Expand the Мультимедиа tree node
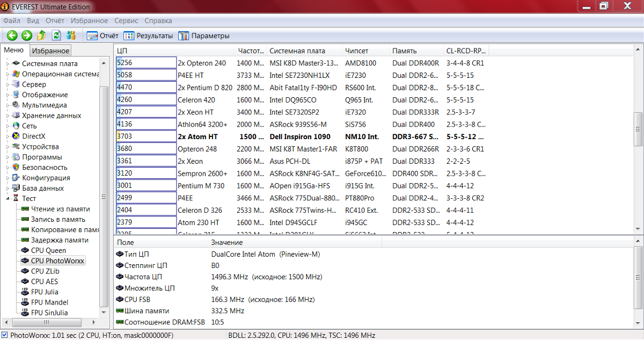The image size is (644, 340). coord(8,105)
